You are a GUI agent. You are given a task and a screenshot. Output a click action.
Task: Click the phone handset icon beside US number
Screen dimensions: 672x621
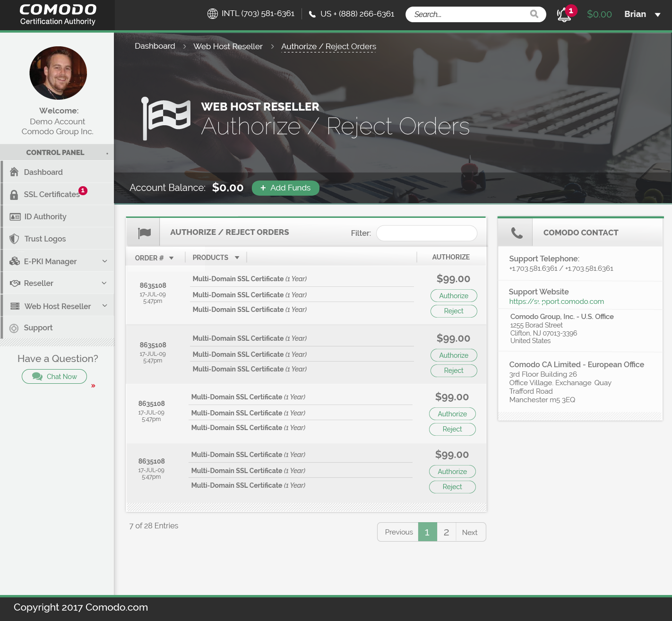(x=312, y=14)
